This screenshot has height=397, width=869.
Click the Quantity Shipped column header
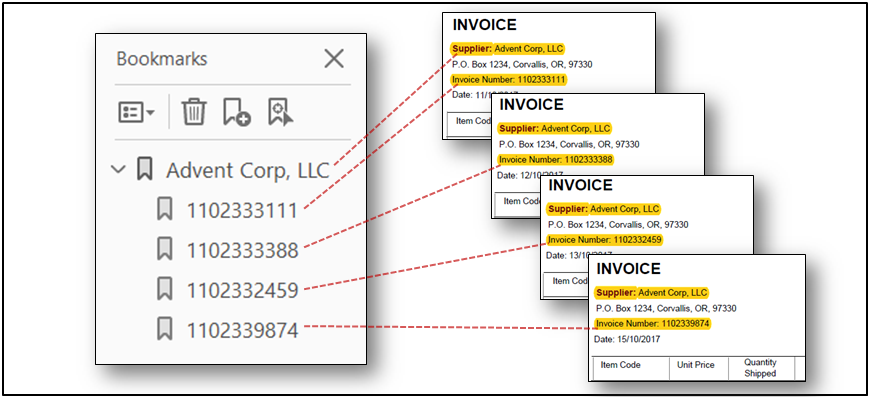tap(760, 368)
